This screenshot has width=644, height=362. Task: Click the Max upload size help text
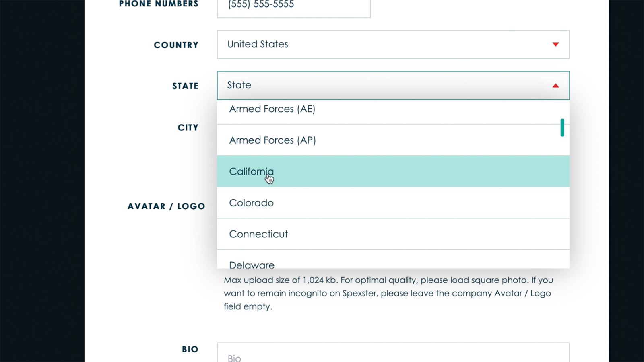388,293
